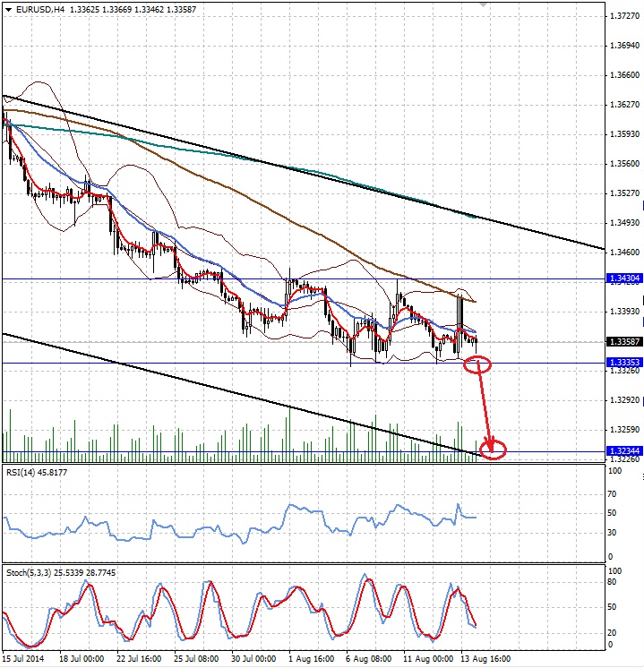Viewport: 644px width, 668px height.
Task: Click the 6 Aug 08:00 time axis label
Action: coord(368,659)
